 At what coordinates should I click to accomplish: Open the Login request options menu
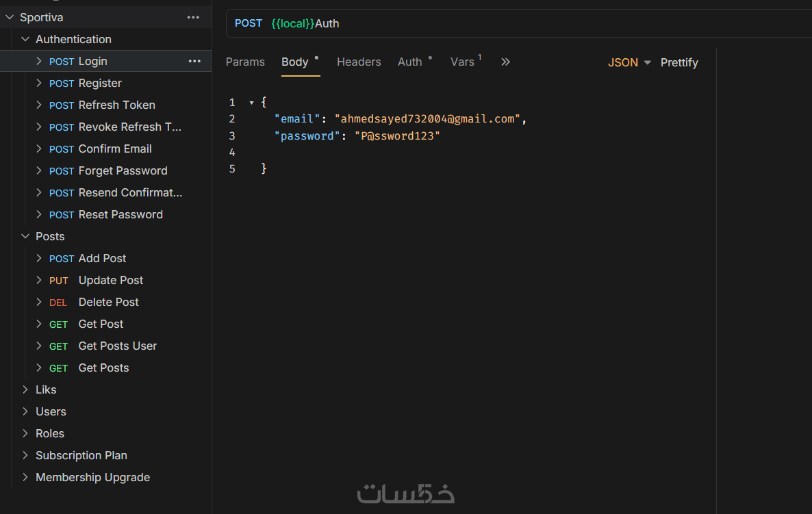(194, 61)
